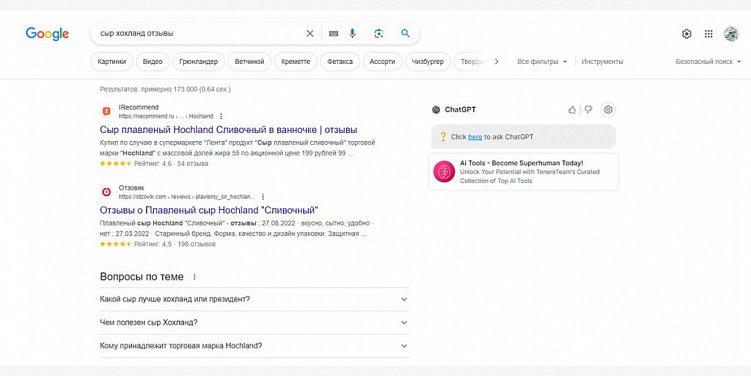751x376 pixels.
Task: Select the Грюнландер filter chip
Action: click(198, 62)
